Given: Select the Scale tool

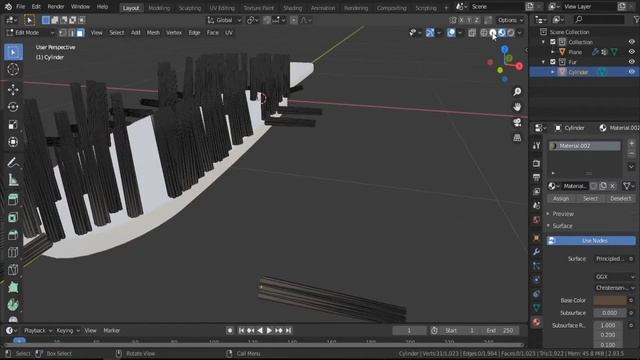Looking at the screenshot, I should coord(13,124).
